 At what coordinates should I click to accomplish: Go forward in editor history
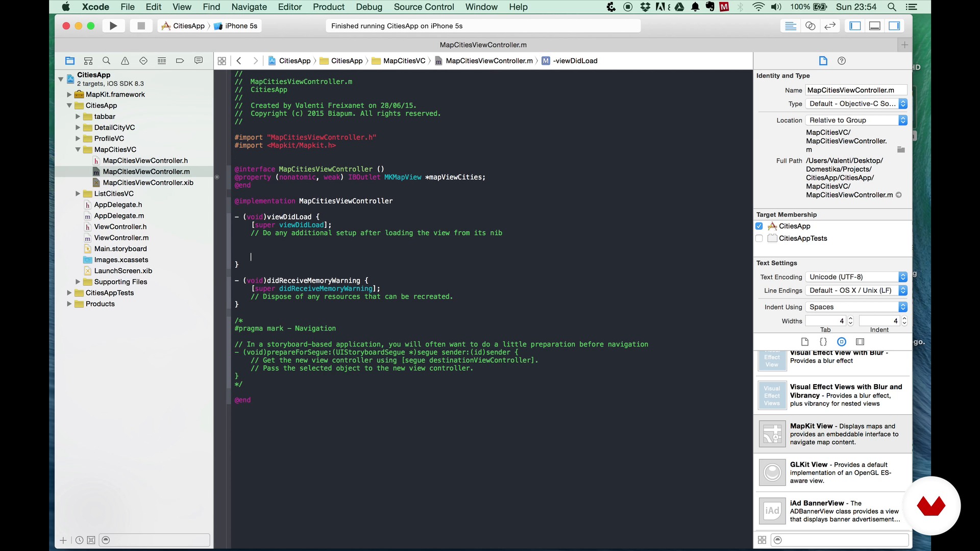tap(256, 61)
